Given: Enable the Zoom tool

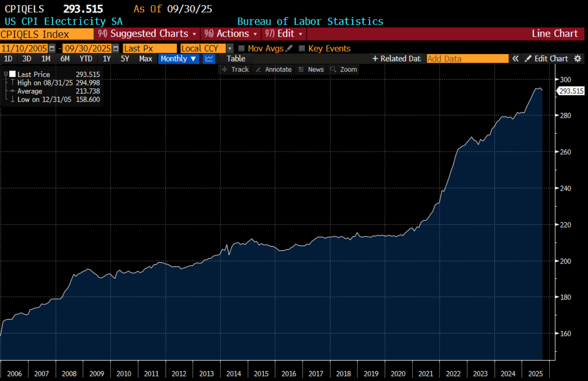Looking at the screenshot, I should (x=344, y=69).
